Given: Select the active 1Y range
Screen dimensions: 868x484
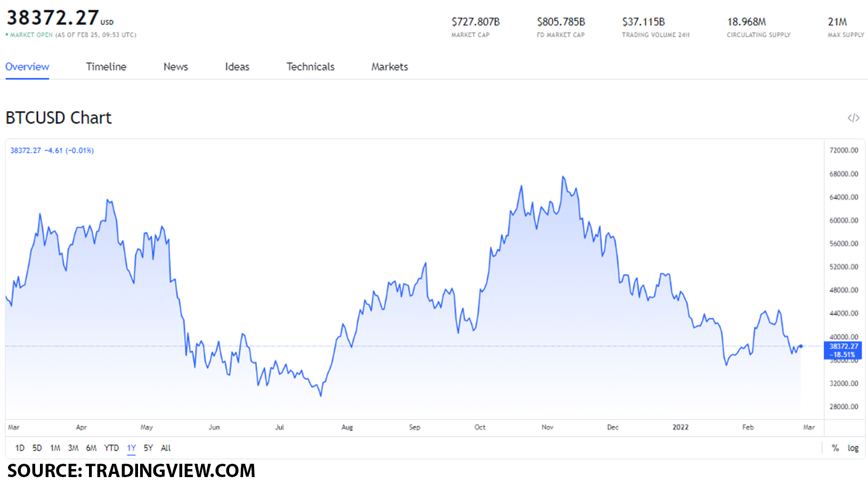Looking at the screenshot, I should pyautogui.click(x=131, y=448).
